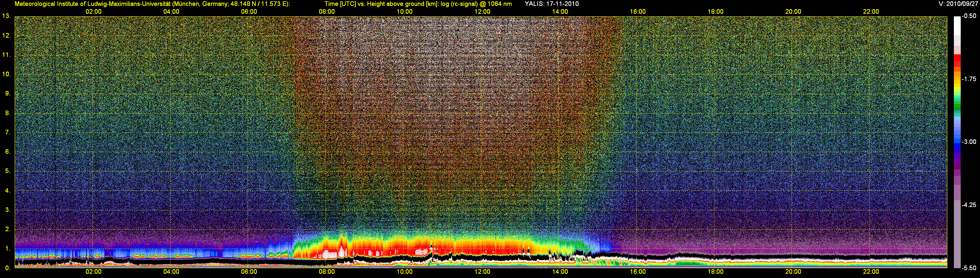Image resolution: width=980 pixels, height=278 pixels.
Task: Click the 12. km height axis label
Action: pos(6,35)
